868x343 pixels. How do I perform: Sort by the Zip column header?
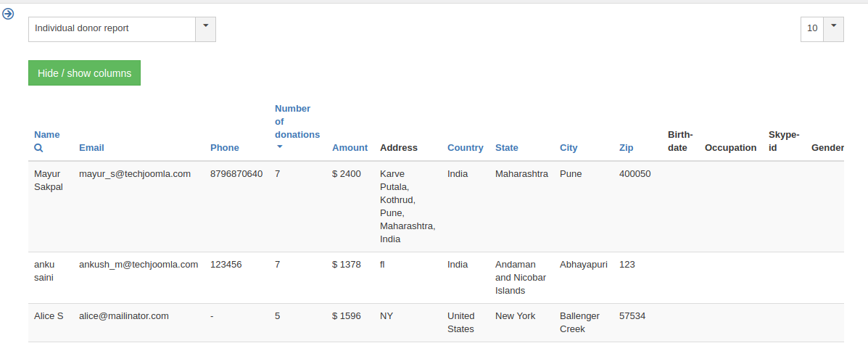[626, 148]
